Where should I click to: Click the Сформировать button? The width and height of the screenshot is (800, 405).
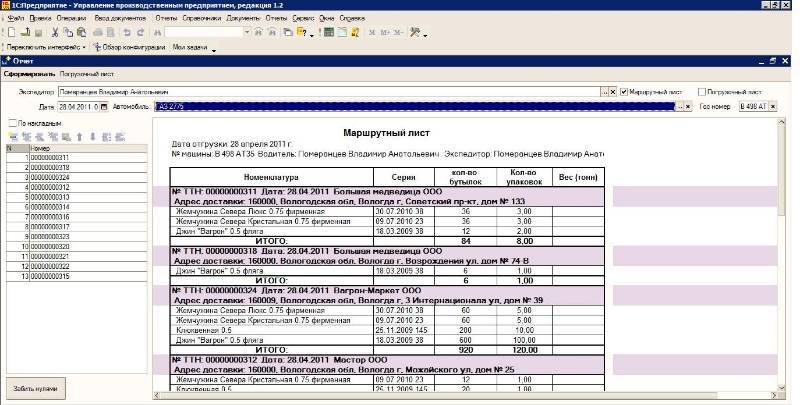[x=21, y=74]
